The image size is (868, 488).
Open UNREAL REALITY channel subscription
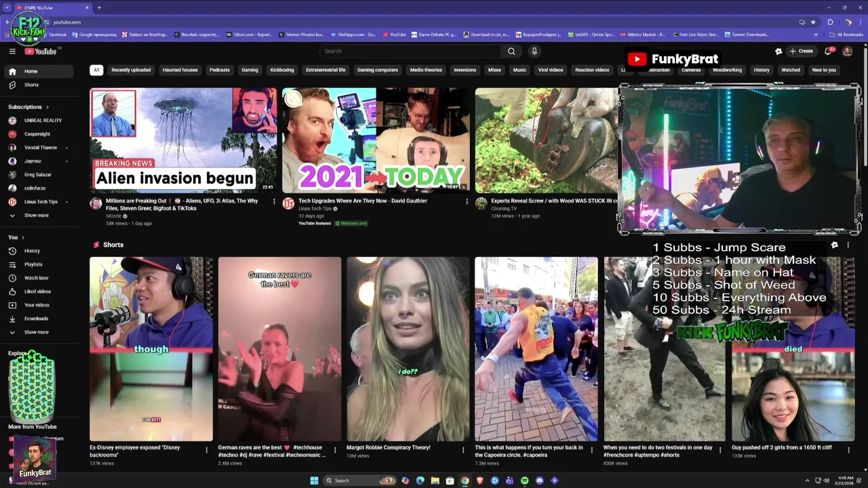tap(39, 121)
